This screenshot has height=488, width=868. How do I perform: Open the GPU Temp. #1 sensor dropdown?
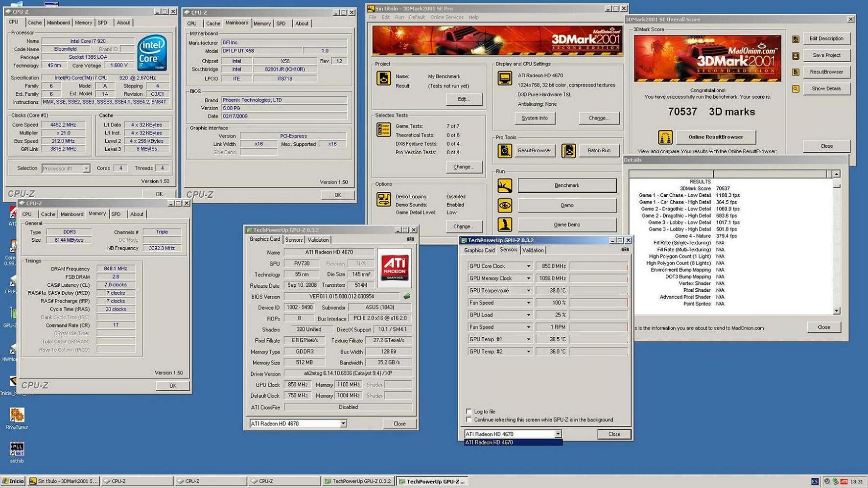pyautogui.click(x=528, y=339)
